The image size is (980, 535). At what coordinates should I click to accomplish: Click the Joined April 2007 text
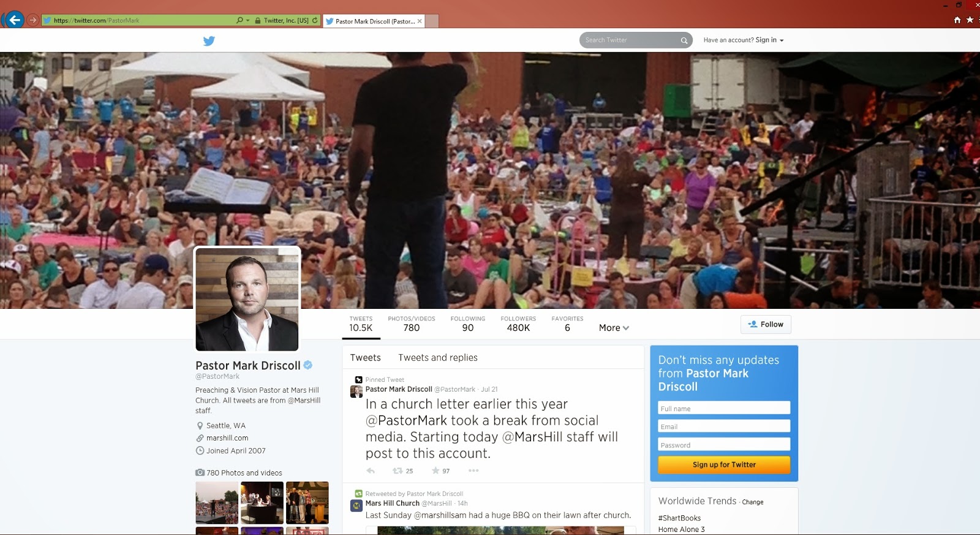(x=236, y=450)
